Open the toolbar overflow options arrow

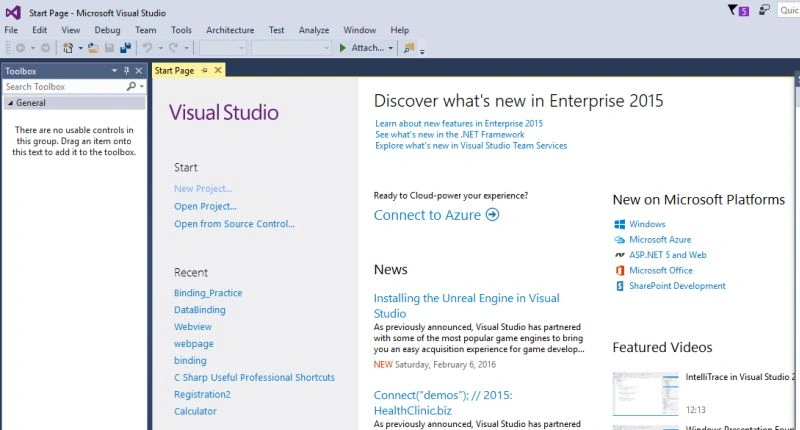click(422, 51)
